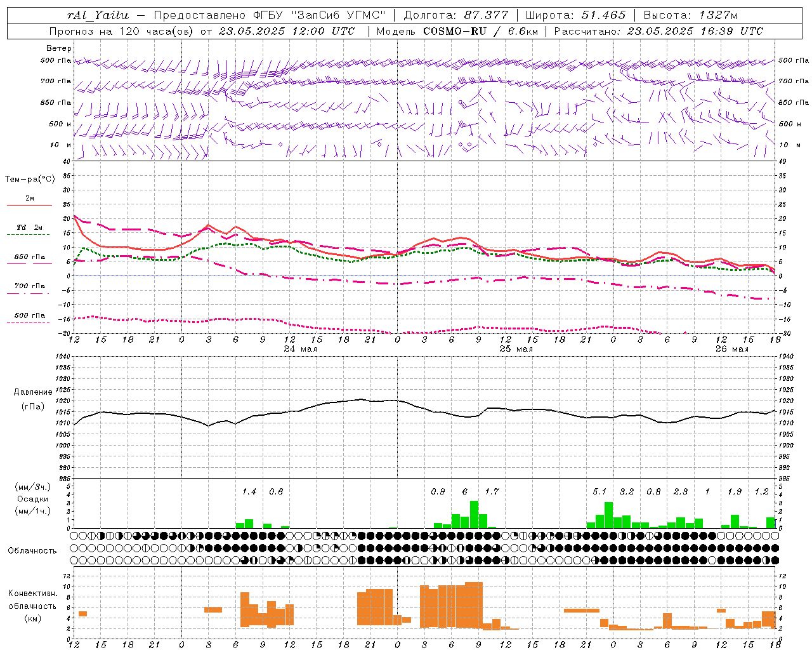
Task: Click 'Рассчитано: 23.05.2025 16:39 UTC' timestamp
Action: coord(658,31)
